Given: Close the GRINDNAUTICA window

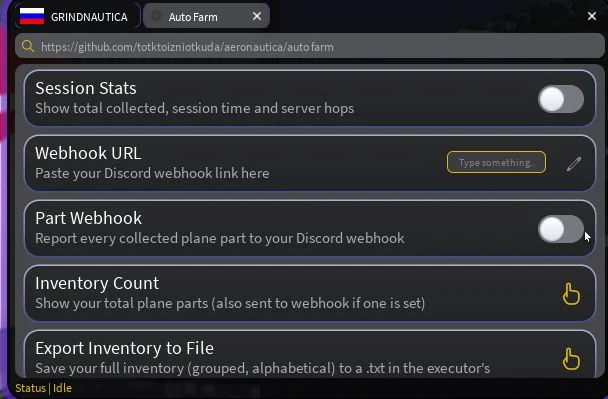Looking at the screenshot, I should coord(592,16).
